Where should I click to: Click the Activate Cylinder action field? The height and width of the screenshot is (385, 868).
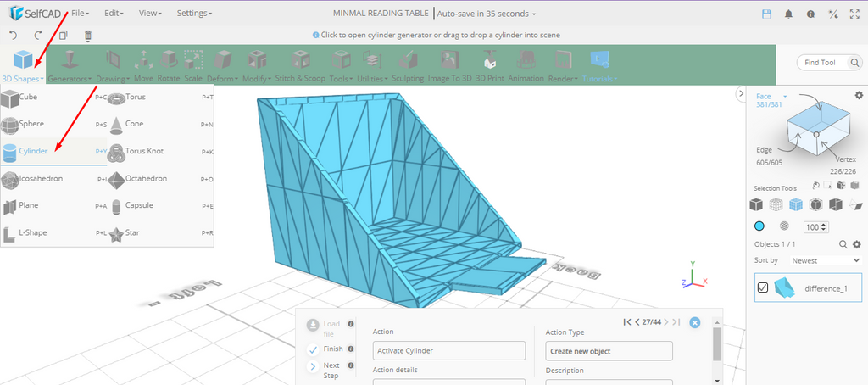coord(449,350)
